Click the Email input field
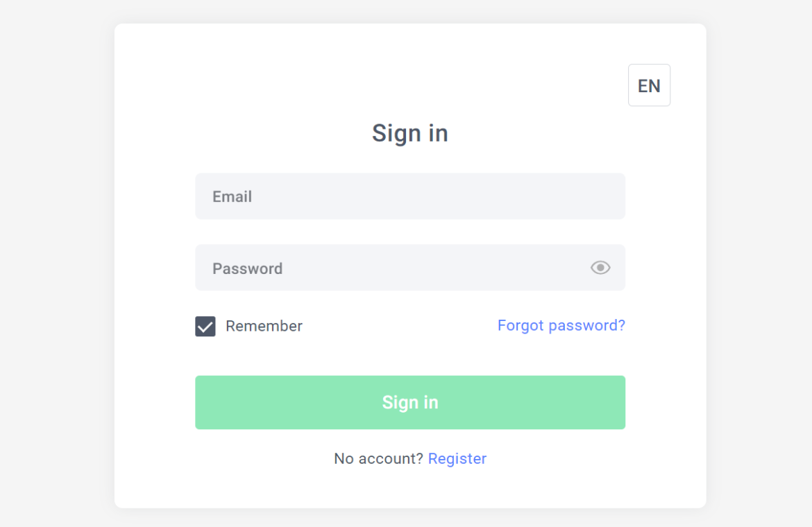 pyautogui.click(x=409, y=196)
